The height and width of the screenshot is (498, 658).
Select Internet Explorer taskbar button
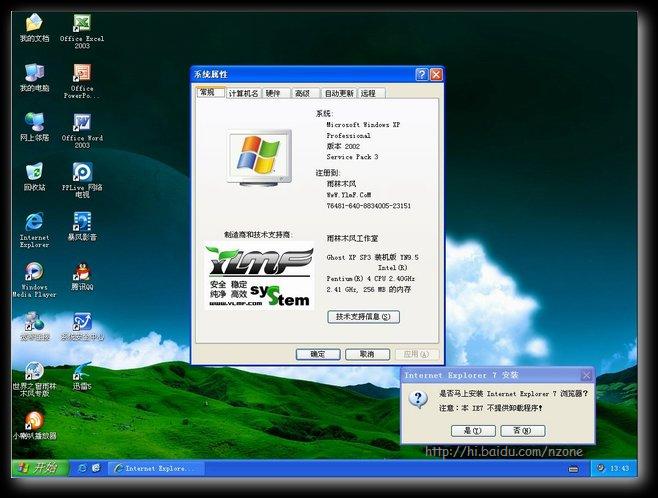(x=156, y=468)
